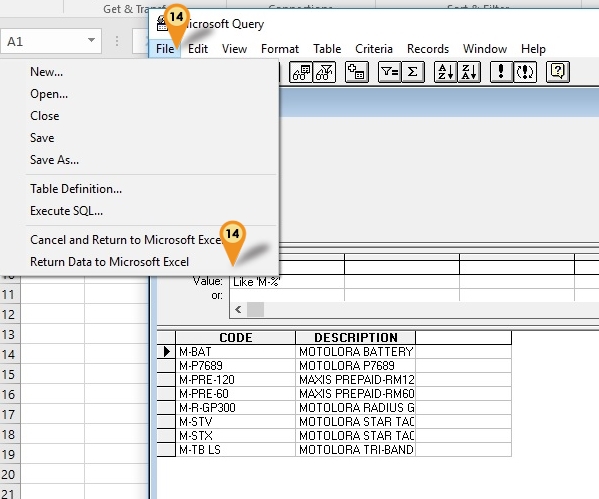Click the M-BAT code cell
The width and height of the screenshot is (599, 499).
click(x=235, y=352)
